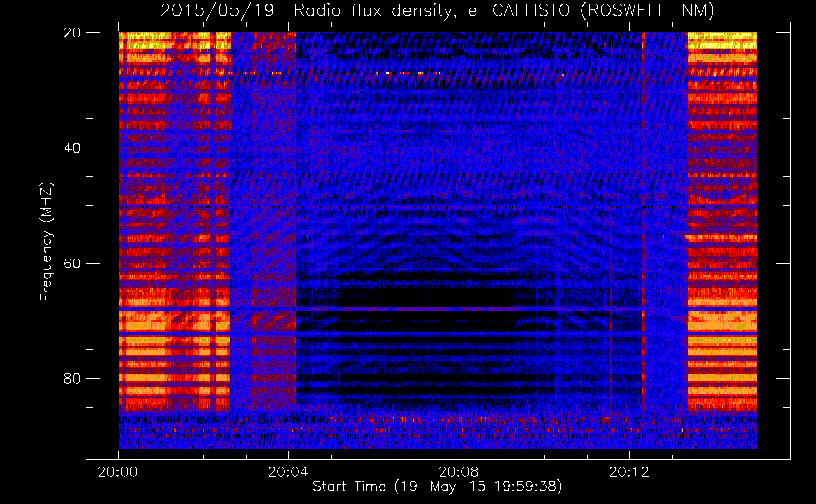Click the frequency tick label '60'

click(72, 263)
